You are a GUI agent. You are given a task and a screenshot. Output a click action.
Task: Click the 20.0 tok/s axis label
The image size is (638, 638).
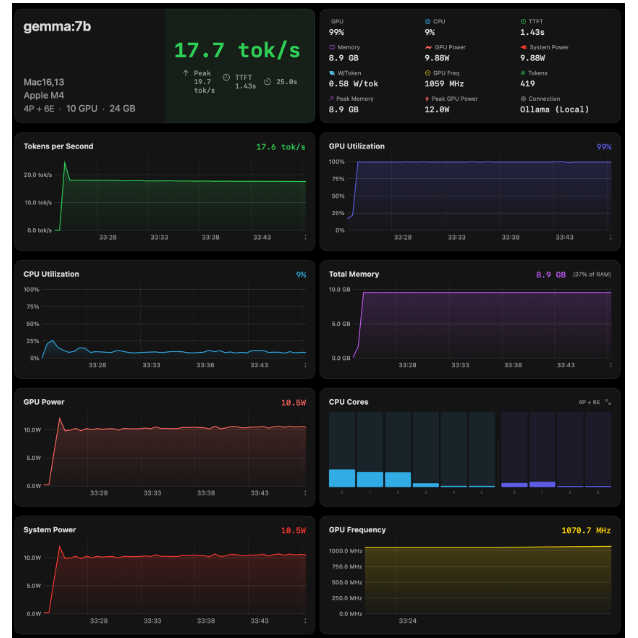point(38,175)
